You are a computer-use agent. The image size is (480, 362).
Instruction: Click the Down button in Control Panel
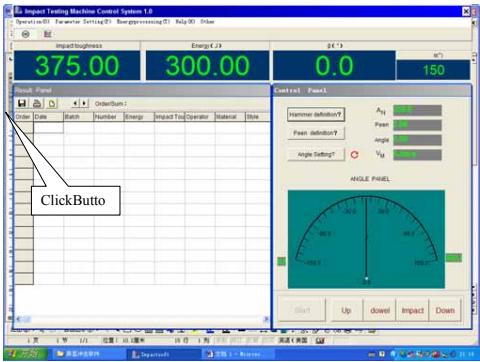click(445, 310)
